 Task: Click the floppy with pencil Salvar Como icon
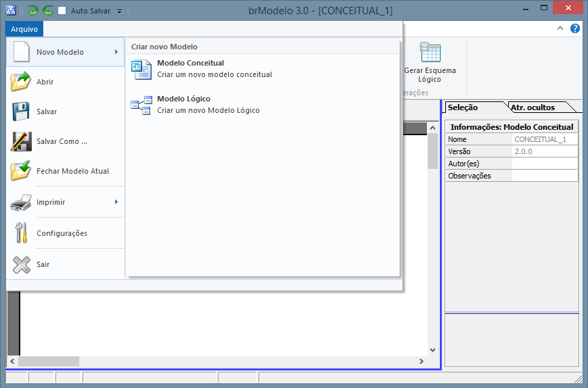pos(21,141)
